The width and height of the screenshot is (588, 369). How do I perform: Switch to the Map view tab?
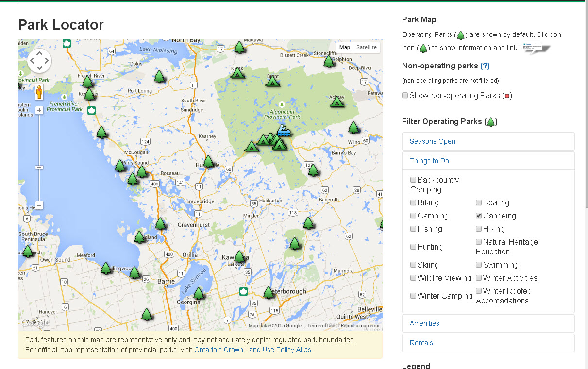pyautogui.click(x=345, y=47)
